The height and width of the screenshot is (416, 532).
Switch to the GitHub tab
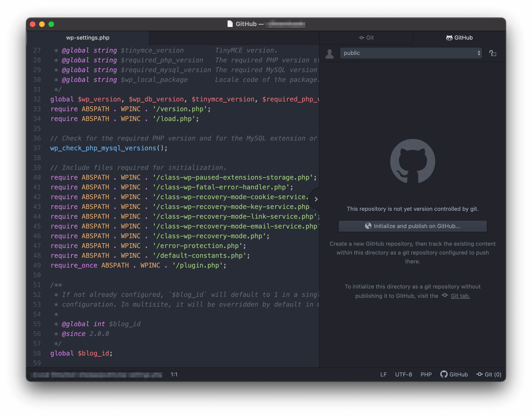[x=459, y=38]
